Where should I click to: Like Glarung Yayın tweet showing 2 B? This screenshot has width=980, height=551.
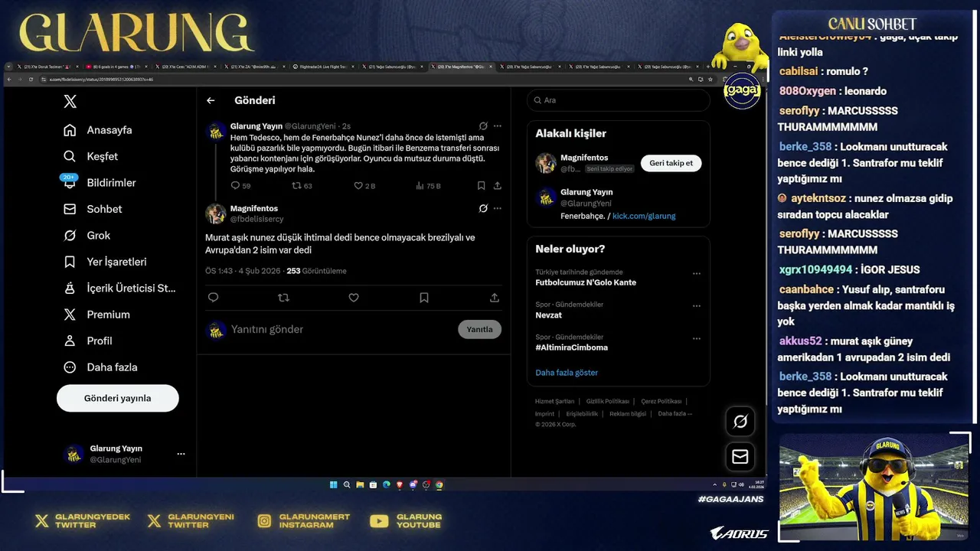pos(364,185)
